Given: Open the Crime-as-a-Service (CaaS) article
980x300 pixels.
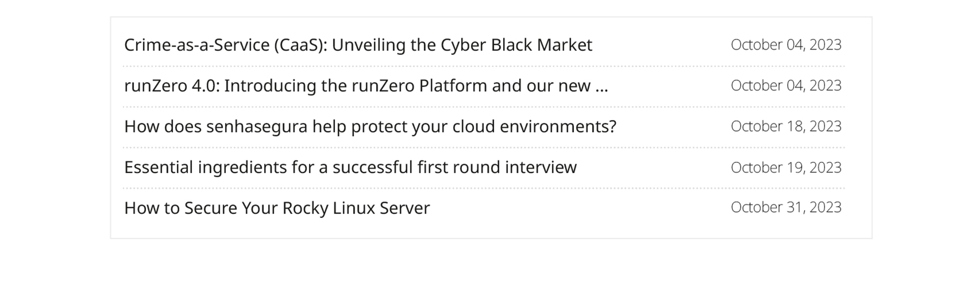Looking at the screenshot, I should [358, 45].
